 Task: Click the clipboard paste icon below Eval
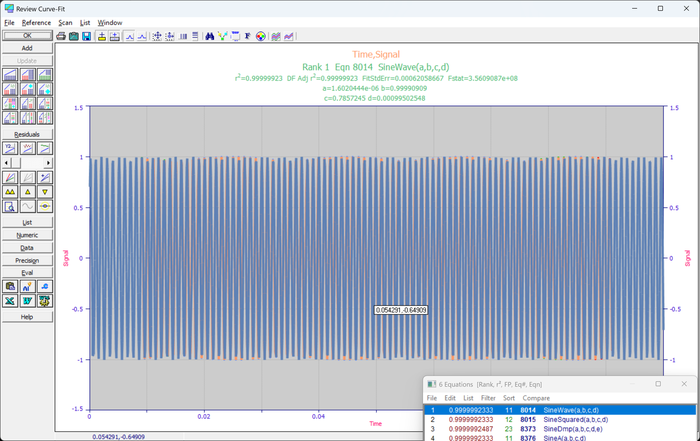(x=10, y=287)
